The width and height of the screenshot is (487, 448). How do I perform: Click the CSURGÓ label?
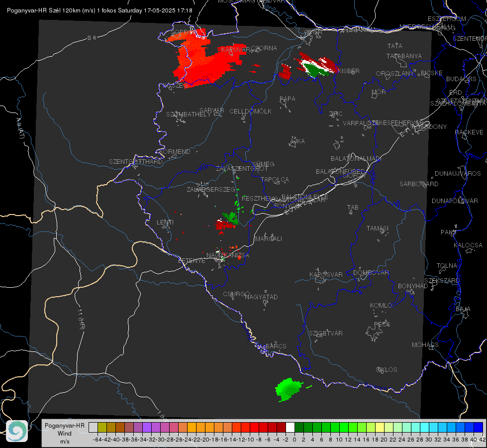click(236, 294)
